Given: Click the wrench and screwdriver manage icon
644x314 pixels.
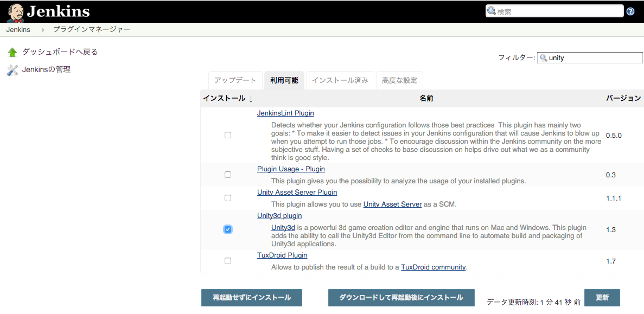Looking at the screenshot, I should [x=12, y=70].
